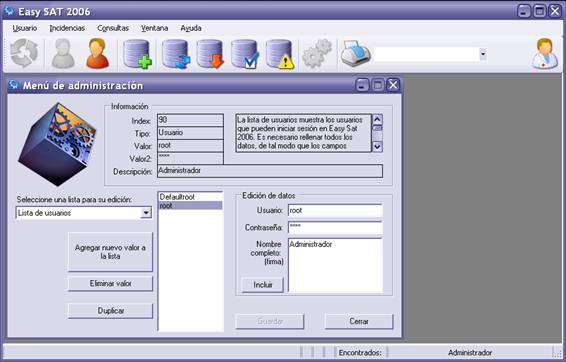Select root entry in the user list

tap(190, 205)
